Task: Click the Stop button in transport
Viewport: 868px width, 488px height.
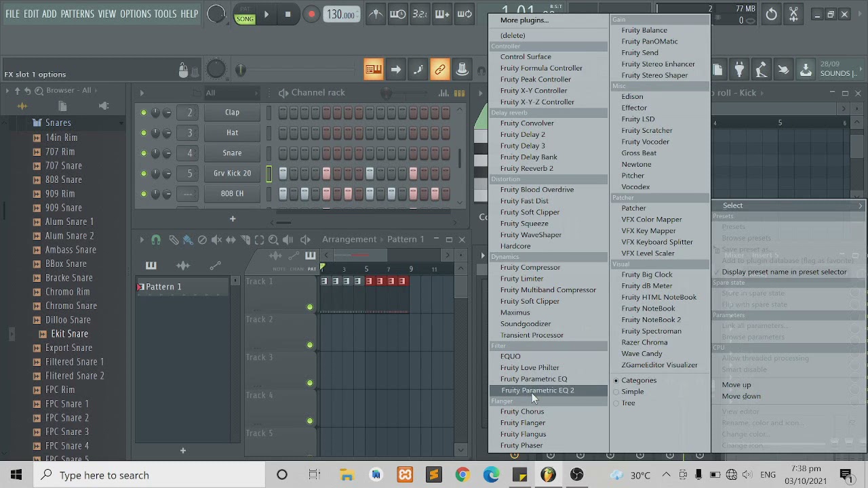Action: tap(288, 14)
